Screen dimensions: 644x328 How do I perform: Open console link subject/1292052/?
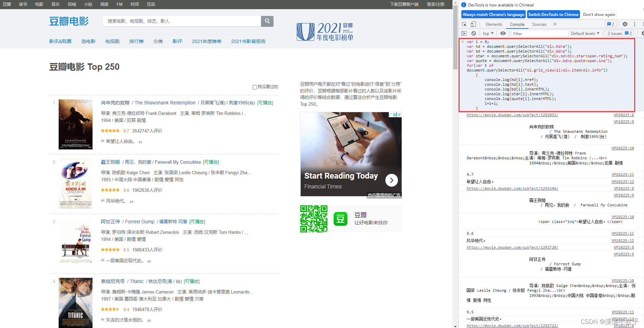[512, 115]
